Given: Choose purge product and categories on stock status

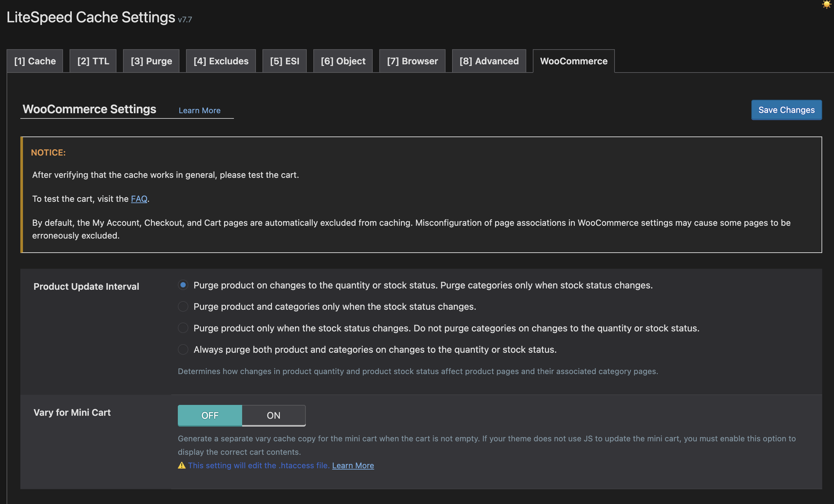Looking at the screenshot, I should 183,306.
